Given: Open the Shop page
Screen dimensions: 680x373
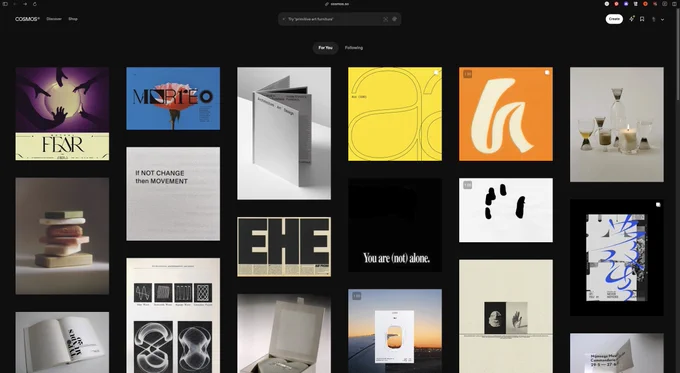Looking at the screenshot, I should tap(73, 19).
